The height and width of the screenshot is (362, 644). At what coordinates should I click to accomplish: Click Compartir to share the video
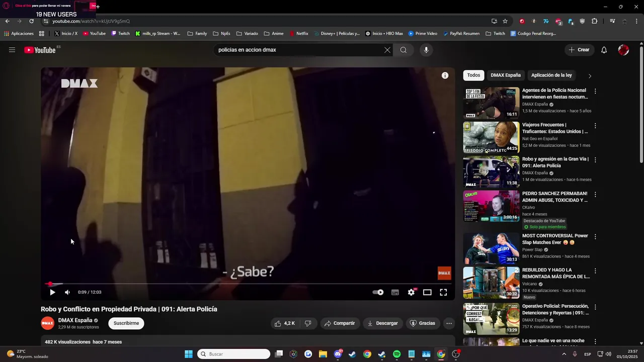coord(340,323)
